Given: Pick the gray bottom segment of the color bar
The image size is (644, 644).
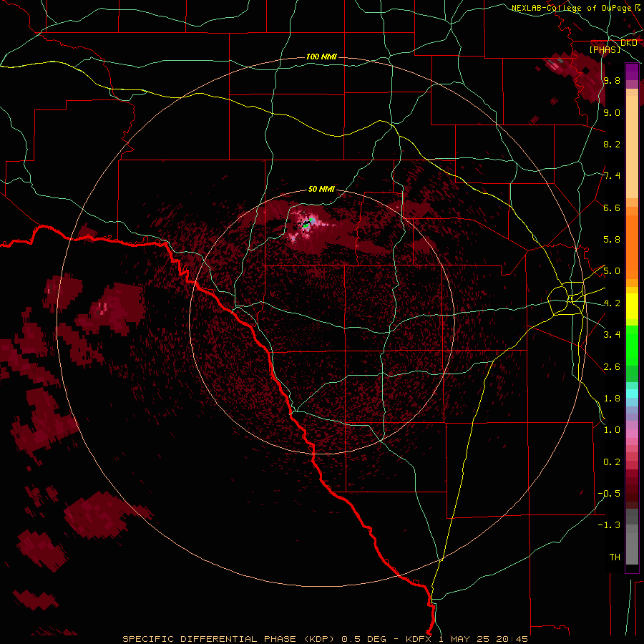Looking at the screenshot, I should [632, 538].
